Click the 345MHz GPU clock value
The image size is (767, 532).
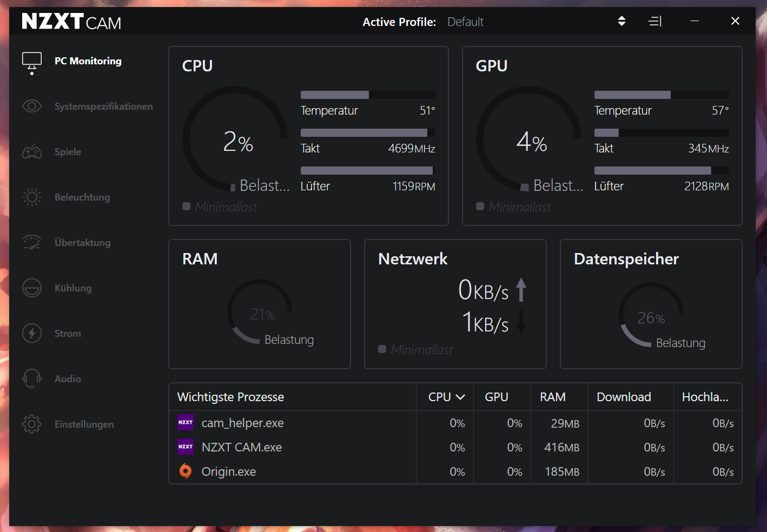709,148
